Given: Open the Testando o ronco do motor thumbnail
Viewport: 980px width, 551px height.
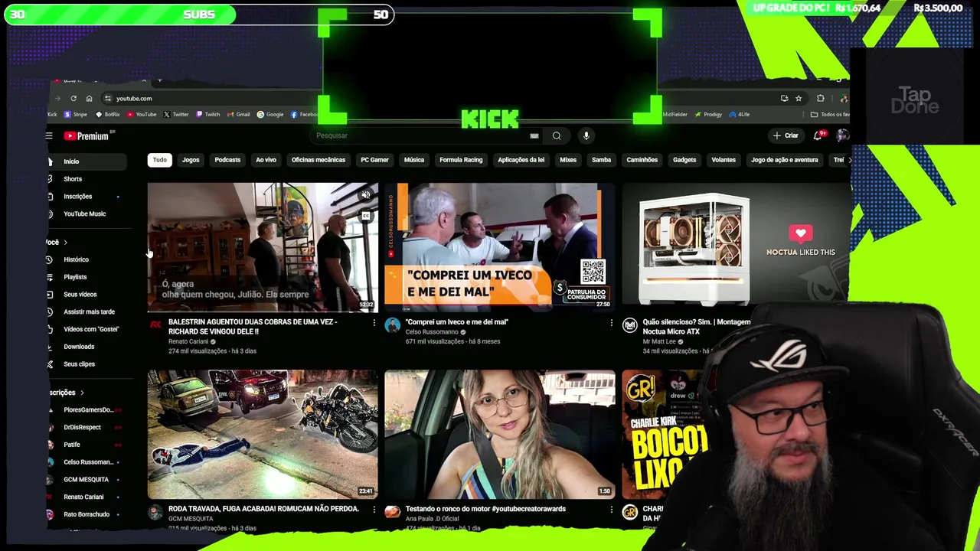Looking at the screenshot, I should click(x=499, y=434).
